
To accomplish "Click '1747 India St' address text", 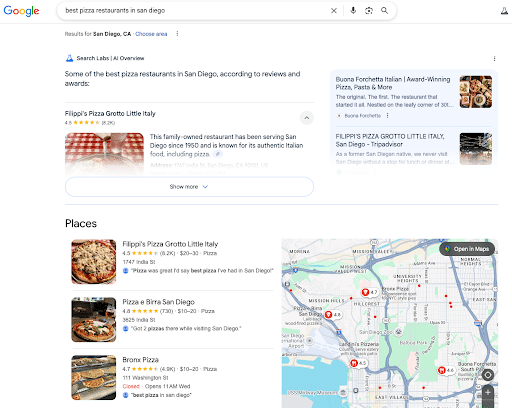I will click(x=139, y=262).
